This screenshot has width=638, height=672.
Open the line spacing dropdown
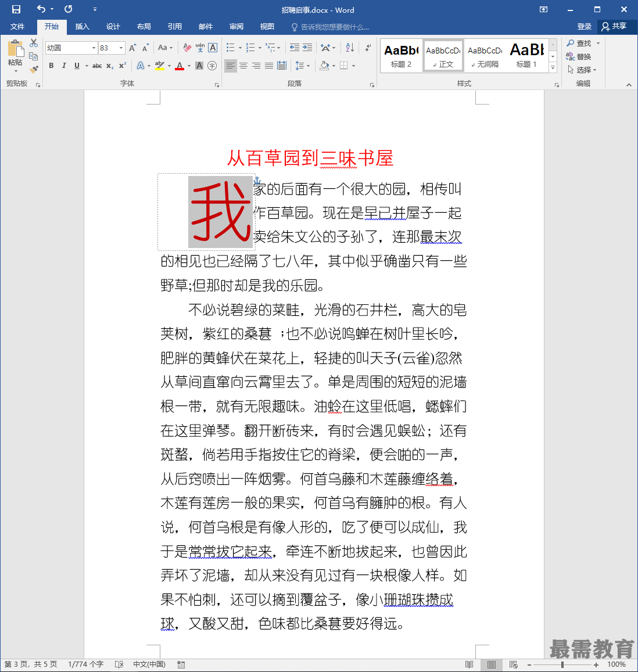(x=303, y=66)
